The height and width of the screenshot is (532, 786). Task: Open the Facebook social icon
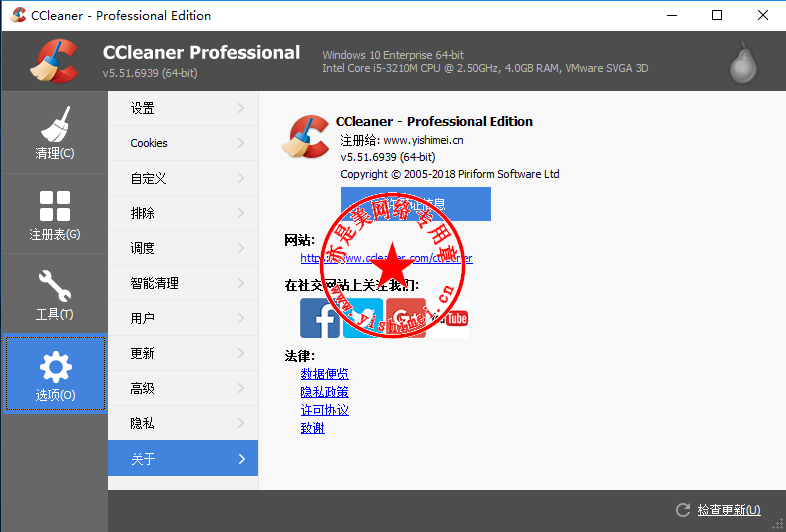pyautogui.click(x=320, y=318)
